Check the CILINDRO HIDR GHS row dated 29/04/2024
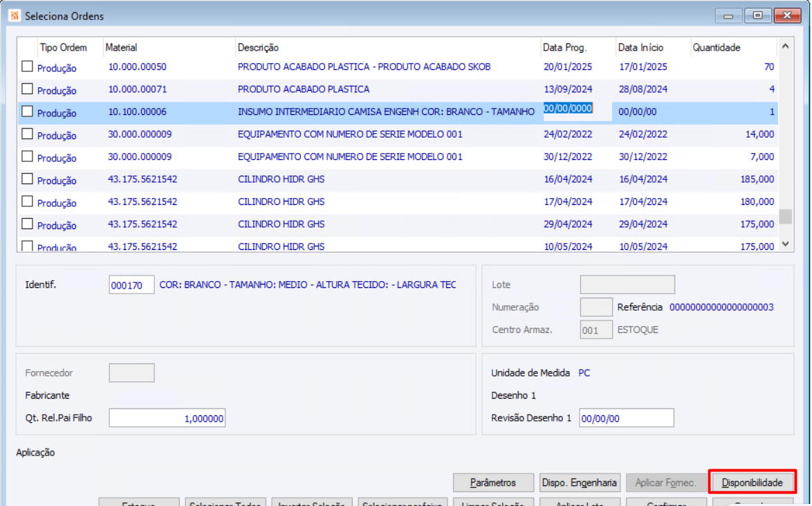Screen dimensions: 812x506 click(27, 224)
